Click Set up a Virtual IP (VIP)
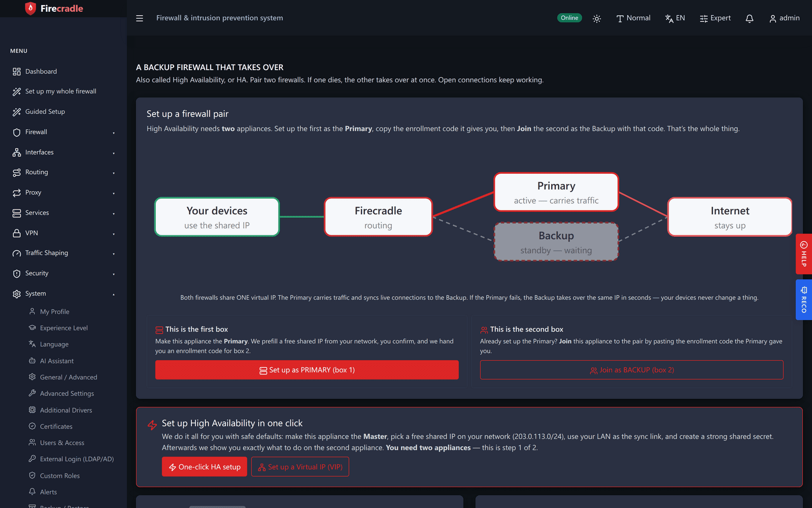This screenshot has width=812, height=508. (300, 467)
